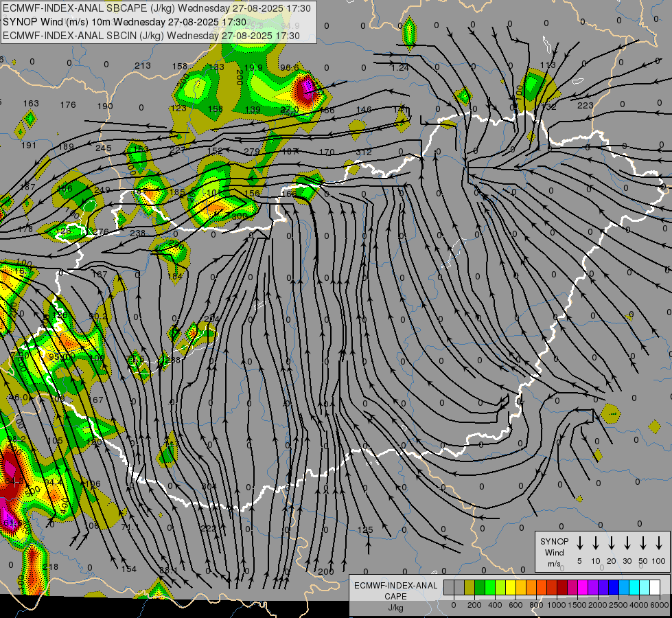Screen dimensions: 672x618
Task: Pick the bright magenta swatch left of the 1500 tick
Action: click(583, 587)
